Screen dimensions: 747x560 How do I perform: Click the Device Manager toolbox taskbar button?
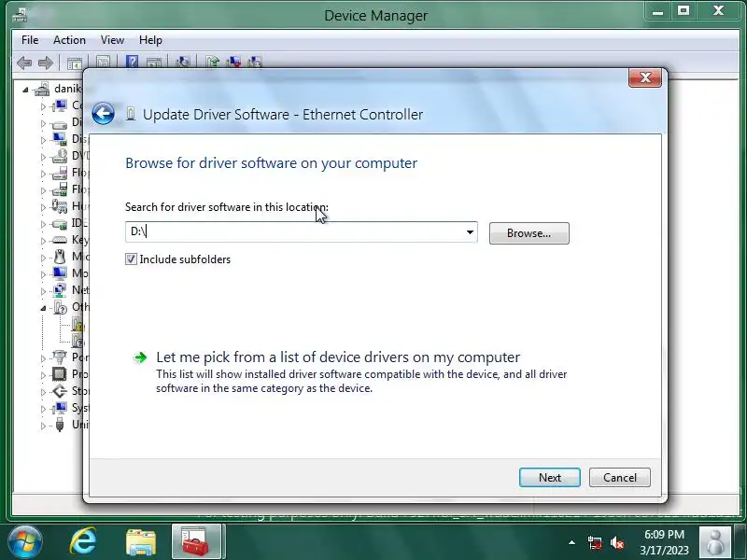(x=196, y=542)
